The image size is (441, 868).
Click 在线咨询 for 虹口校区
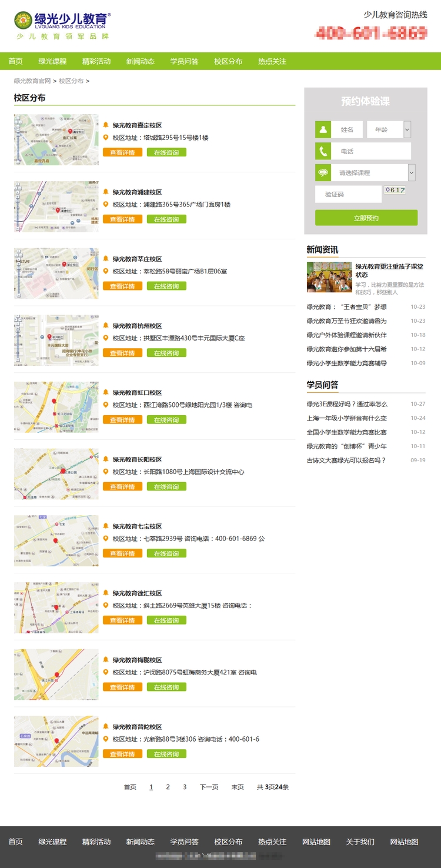coord(166,420)
